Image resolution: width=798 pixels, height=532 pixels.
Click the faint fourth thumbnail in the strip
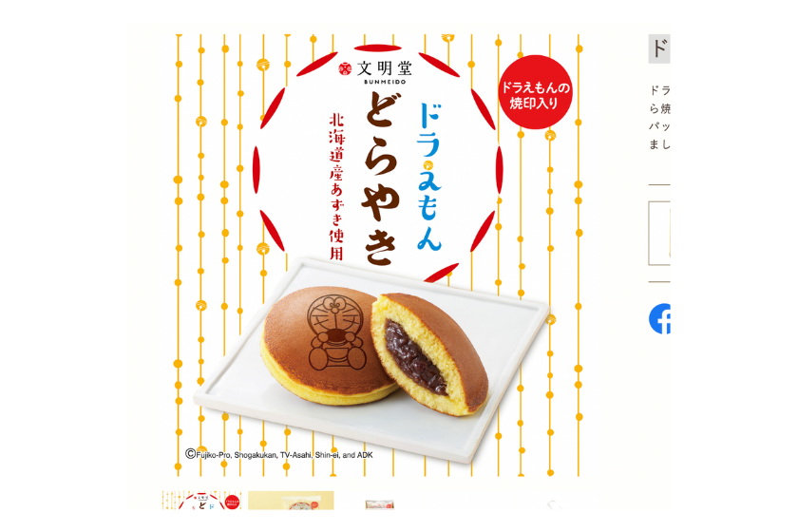pos(554,505)
